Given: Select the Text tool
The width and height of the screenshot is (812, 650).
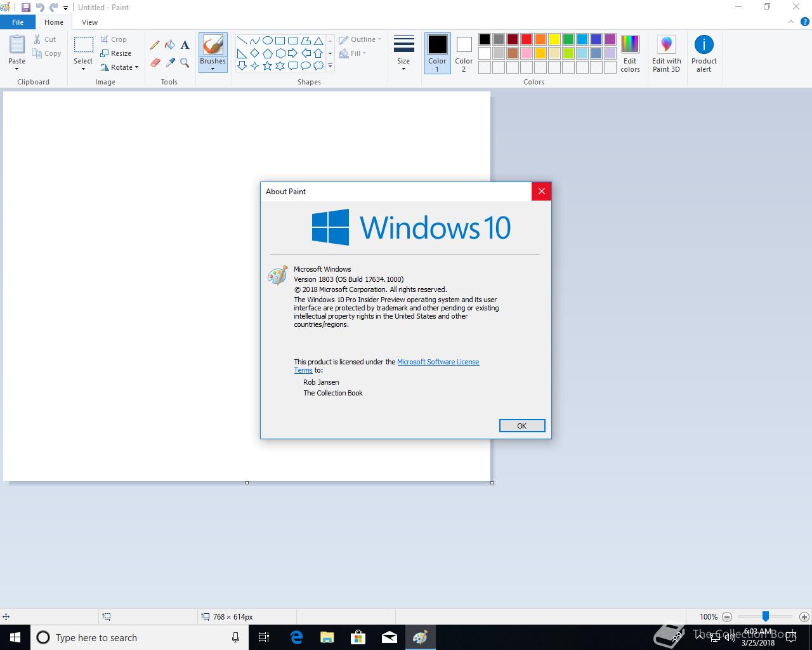Looking at the screenshot, I should [x=185, y=45].
